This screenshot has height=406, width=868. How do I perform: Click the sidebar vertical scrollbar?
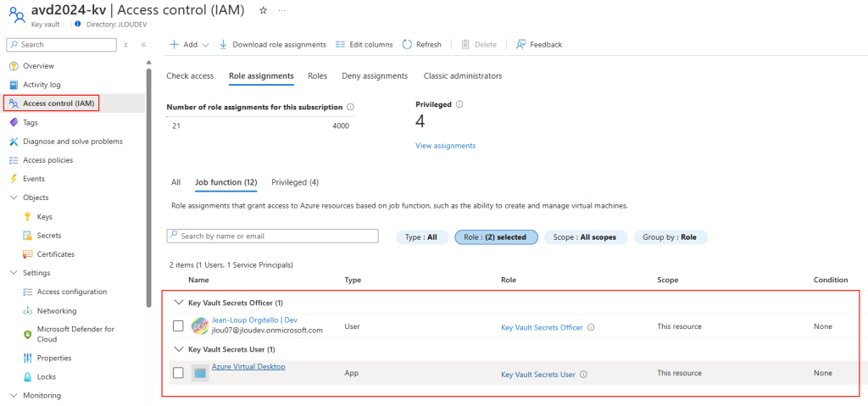click(x=148, y=187)
